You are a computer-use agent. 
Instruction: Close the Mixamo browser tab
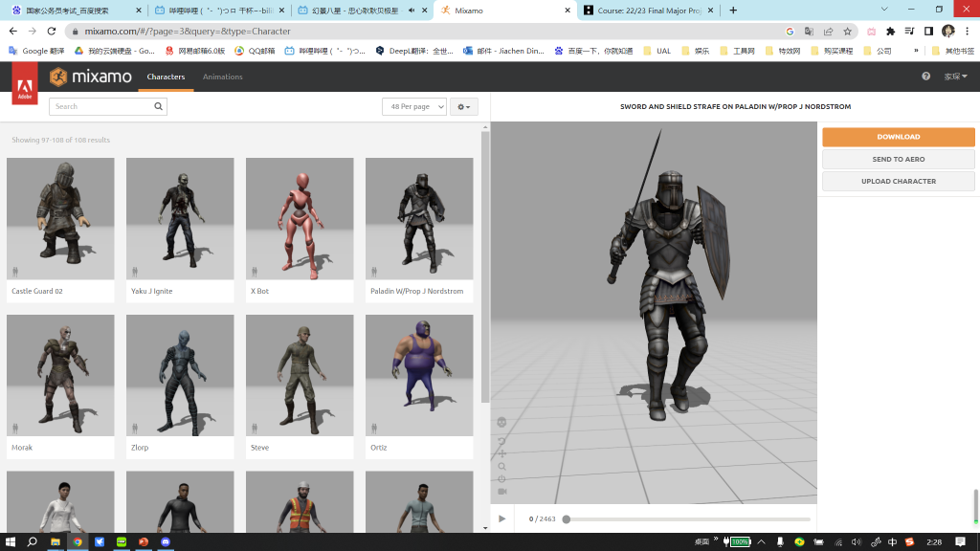pyautogui.click(x=568, y=11)
